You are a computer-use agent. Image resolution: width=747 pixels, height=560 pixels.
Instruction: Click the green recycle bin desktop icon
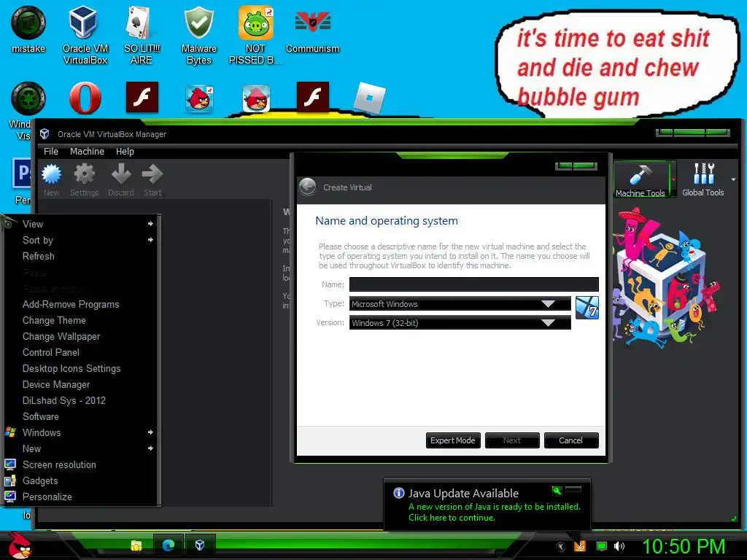[28, 99]
